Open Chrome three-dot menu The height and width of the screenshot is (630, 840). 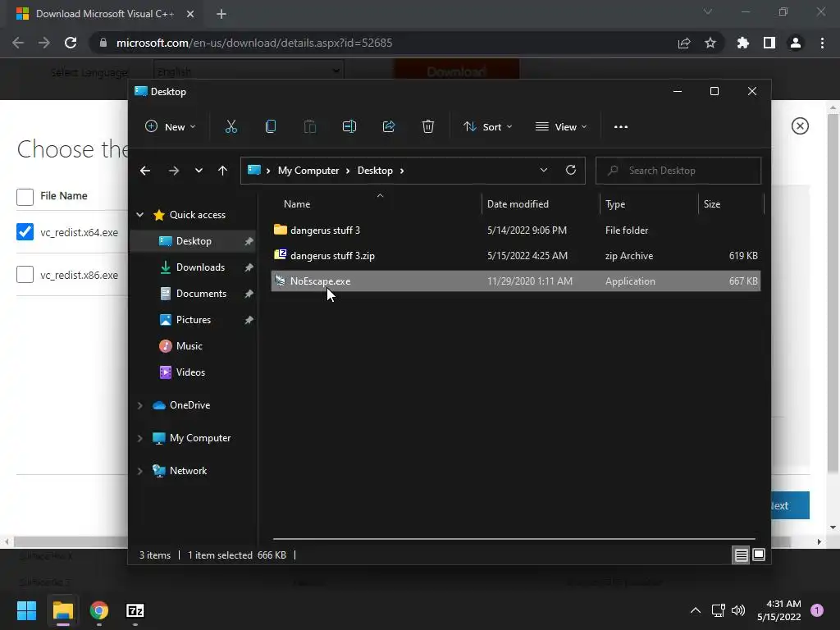coord(822,43)
